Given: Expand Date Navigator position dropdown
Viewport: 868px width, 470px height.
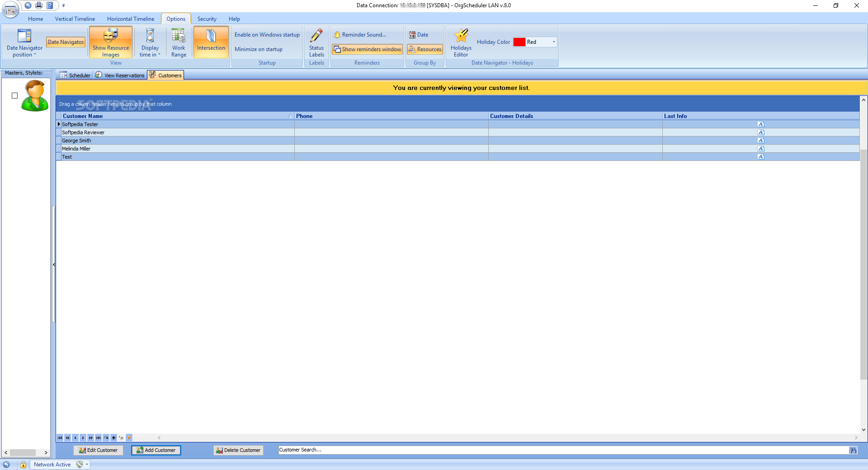Looking at the screenshot, I should 24,42.
